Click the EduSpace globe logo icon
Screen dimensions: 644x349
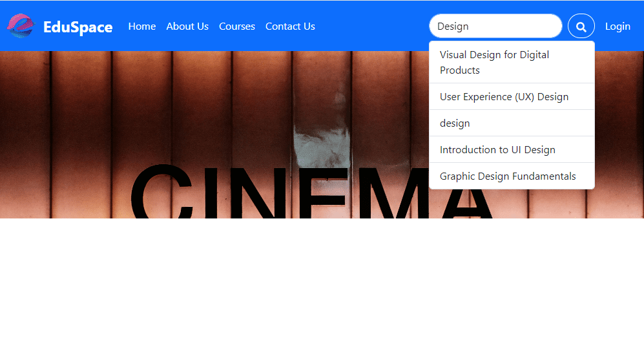click(21, 26)
